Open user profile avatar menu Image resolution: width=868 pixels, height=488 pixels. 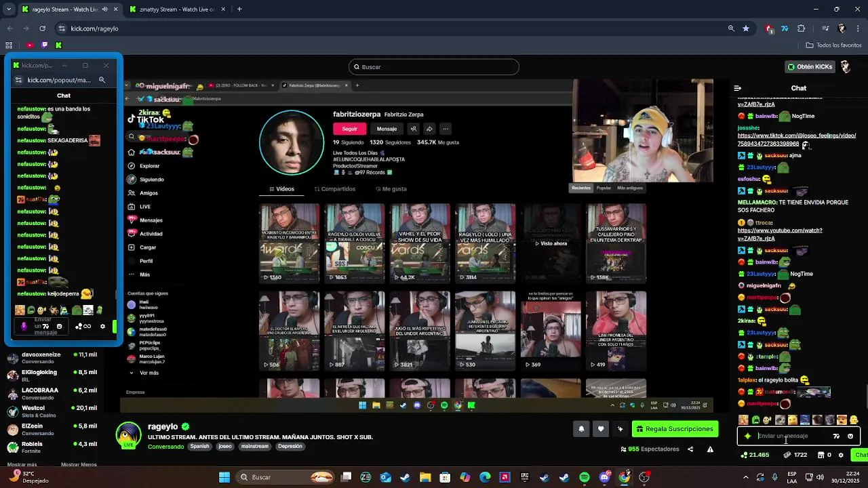(x=846, y=66)
